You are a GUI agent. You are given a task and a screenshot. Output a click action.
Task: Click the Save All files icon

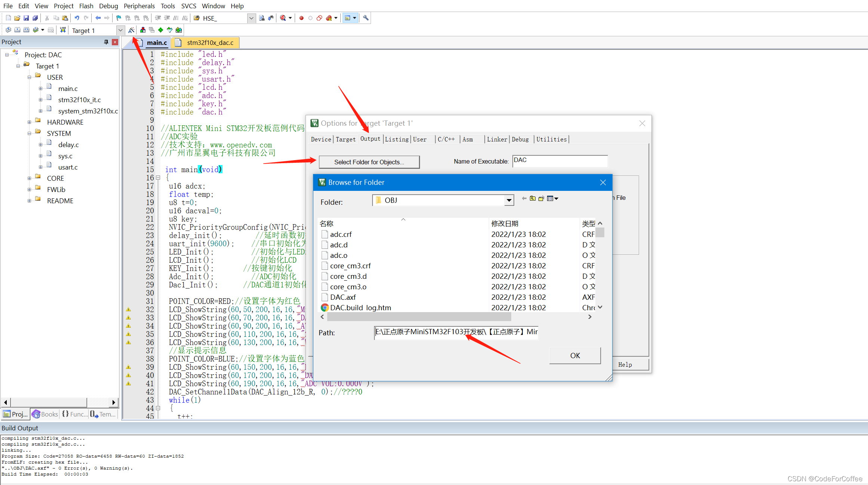(35, 18)
